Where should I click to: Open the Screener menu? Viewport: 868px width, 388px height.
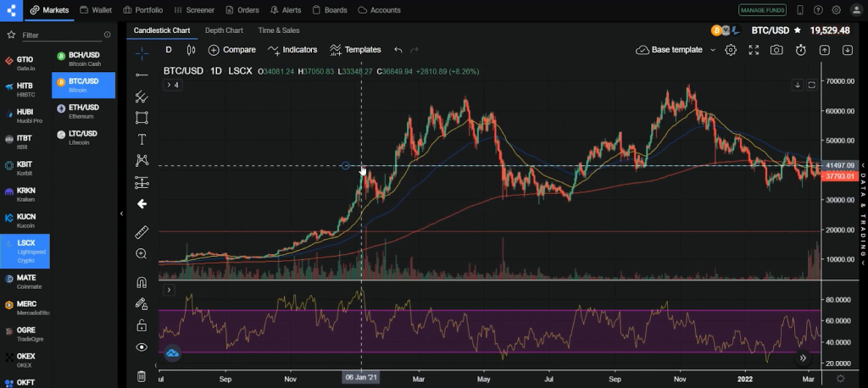193,10
